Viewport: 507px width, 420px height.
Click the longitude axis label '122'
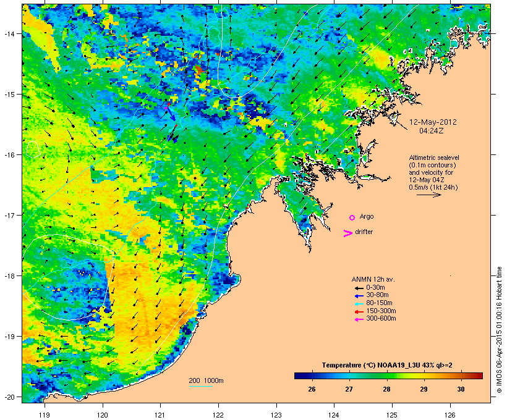[x=218, y=415]
